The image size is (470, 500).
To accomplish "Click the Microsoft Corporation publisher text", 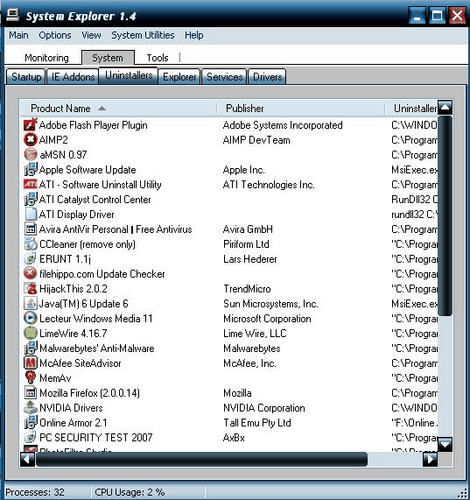I will pos(267,318).
